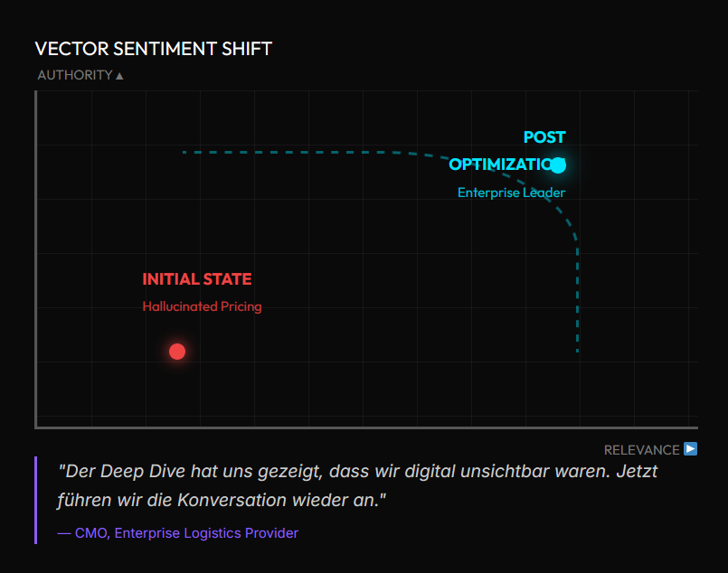Click the up triangle next to AUTHORITY
Screen dimensions: 728x573
[119, 76]
